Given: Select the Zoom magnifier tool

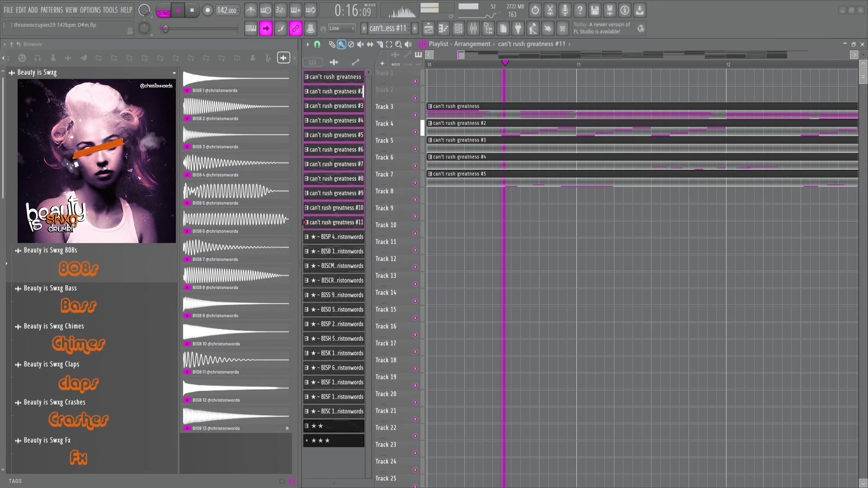Looking at the screenshot, I should (398, 44).
